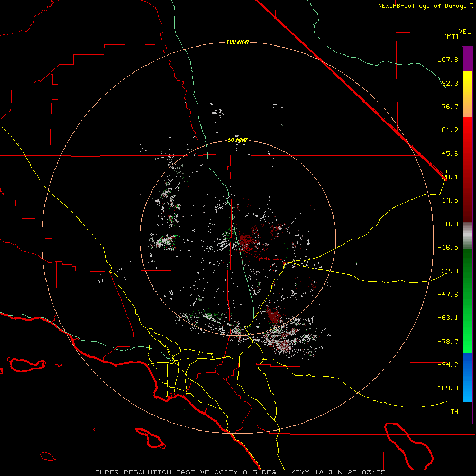Click the blue segment of velocity color bar
This screenshot has height=476, width=476.
click(467, 377)
